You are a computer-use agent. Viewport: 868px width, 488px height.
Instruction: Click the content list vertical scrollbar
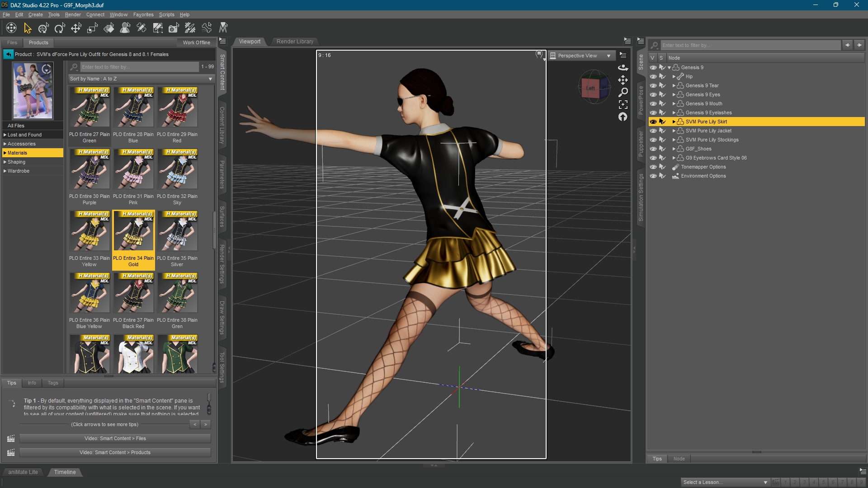click(214, 230)
